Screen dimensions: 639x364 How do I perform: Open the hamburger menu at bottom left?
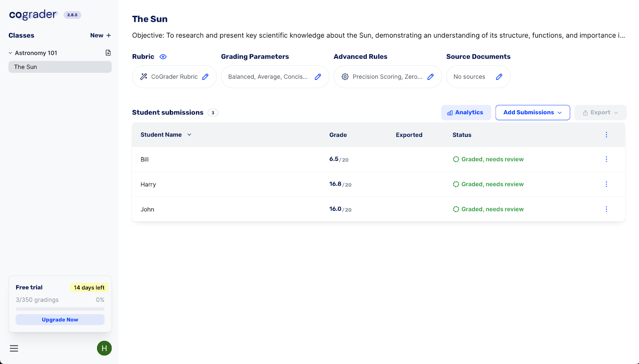(x=14, y=348)
